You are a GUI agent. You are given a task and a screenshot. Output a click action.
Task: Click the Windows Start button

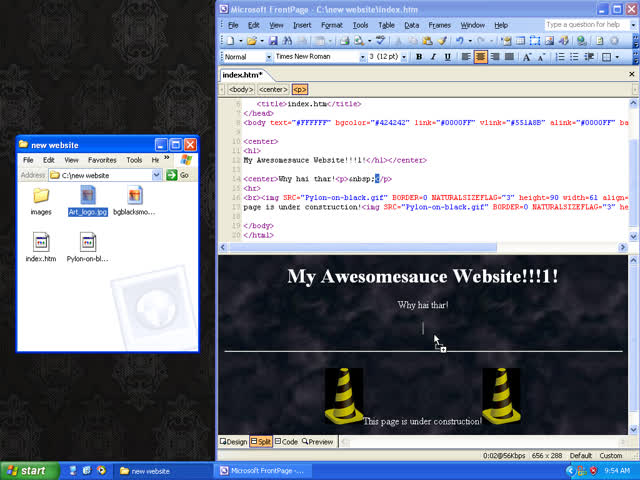(x=26, y=470)
